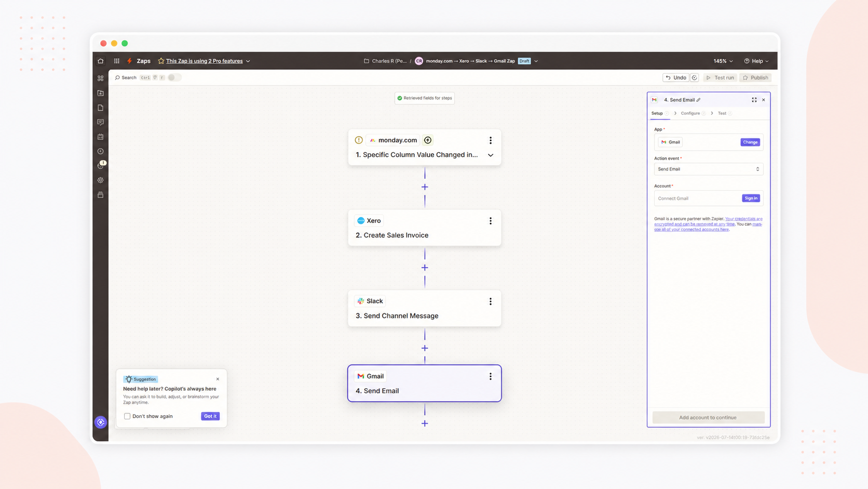Screen dimensions: 868x489
Task: Select the Gmail Send Email step card
Action: pyautogui.click(x=425, y=384)
